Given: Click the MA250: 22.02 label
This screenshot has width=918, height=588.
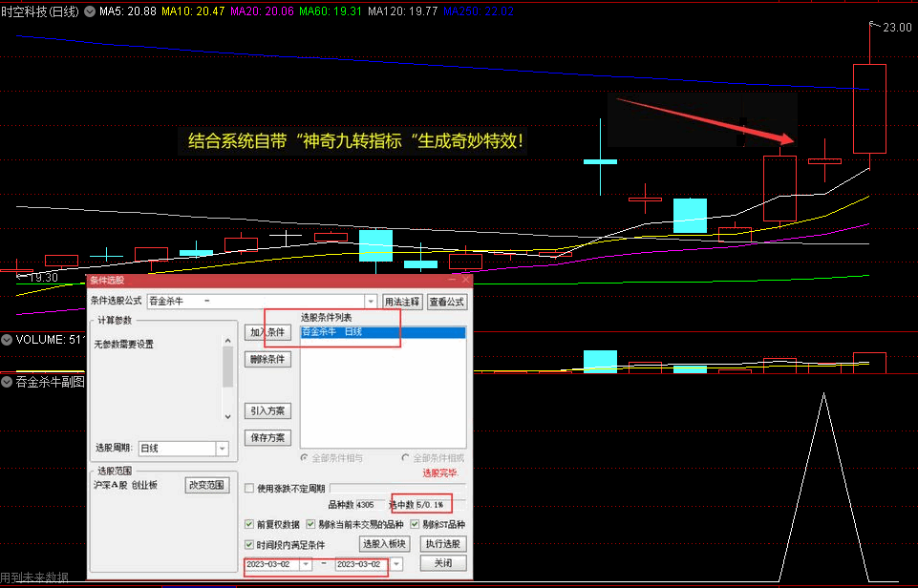Looking at the screenshot, I should pos(479,11).
